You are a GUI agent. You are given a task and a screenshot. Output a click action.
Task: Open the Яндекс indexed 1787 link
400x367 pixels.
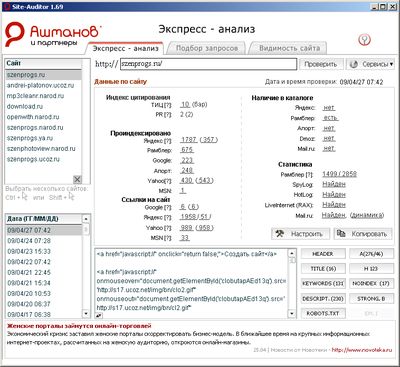tap(189, 140)
